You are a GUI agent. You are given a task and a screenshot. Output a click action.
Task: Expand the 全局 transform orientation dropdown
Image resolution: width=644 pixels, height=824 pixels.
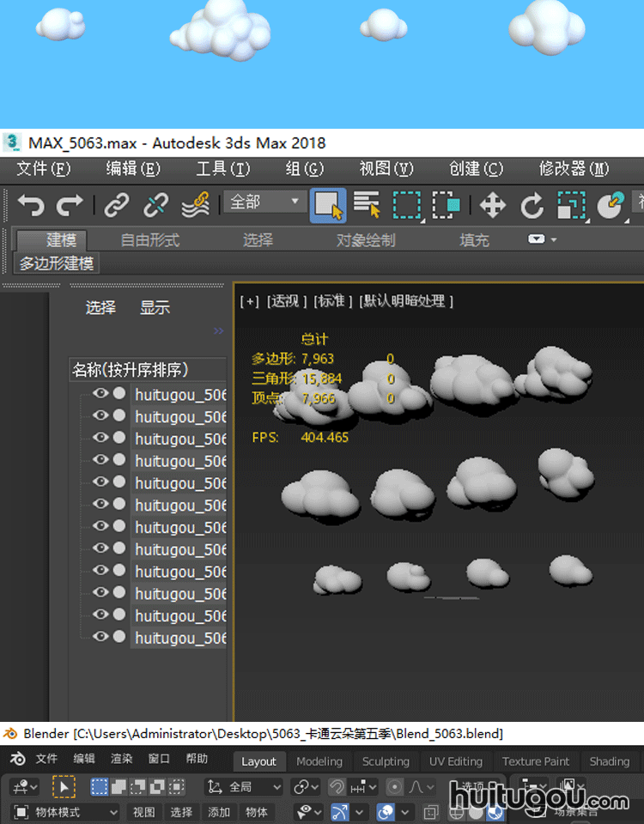[x=245, y=786]
